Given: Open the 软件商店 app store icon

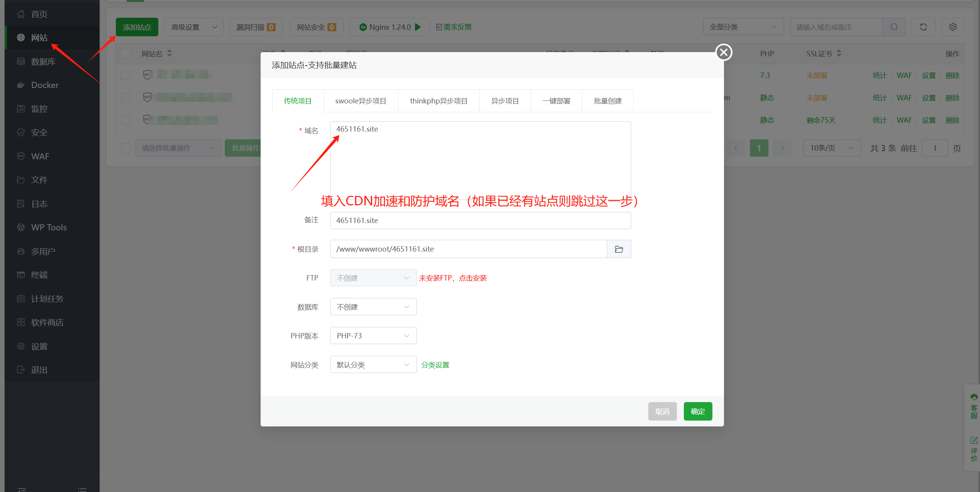Looking at the screenshot, I should click(21, 322).
